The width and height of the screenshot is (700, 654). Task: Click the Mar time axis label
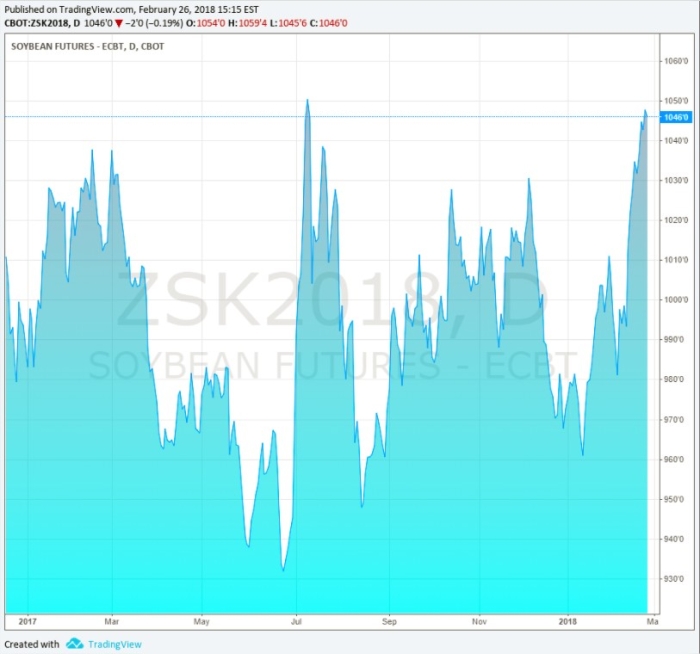[x=112, y=621]
